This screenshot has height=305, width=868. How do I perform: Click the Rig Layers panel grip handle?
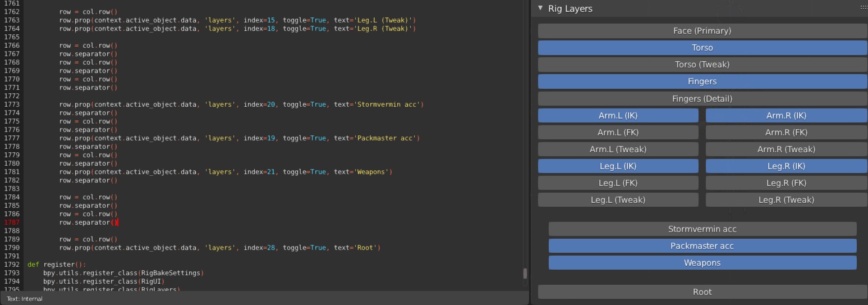click(x=864, y=7)
